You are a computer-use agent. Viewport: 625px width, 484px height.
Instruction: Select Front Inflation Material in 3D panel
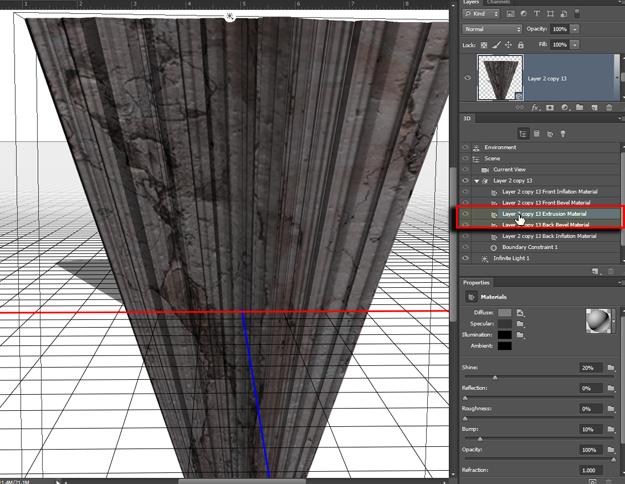tap(549, 191)
